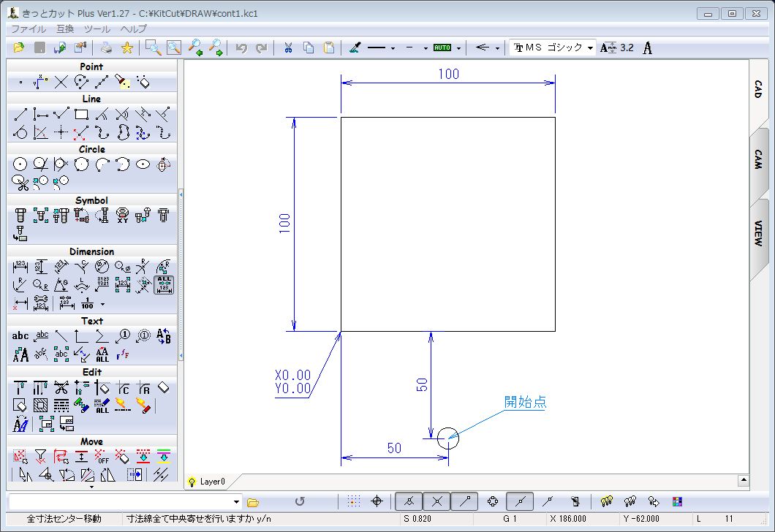Click the mirror tool in Move panel

point(107,475)
